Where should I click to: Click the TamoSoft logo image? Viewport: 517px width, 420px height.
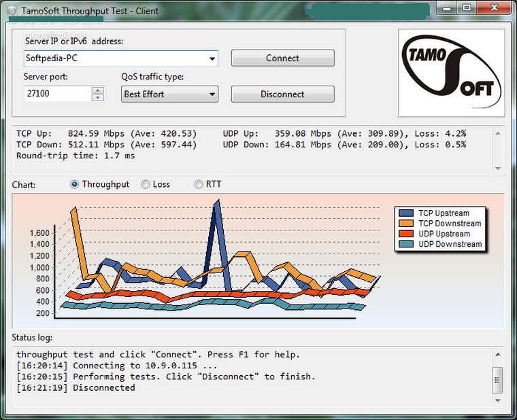point(451,73)
